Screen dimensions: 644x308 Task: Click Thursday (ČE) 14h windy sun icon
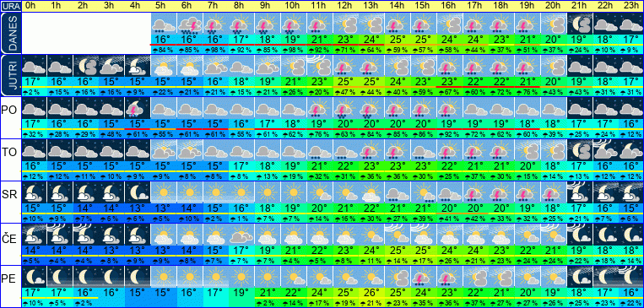397,235
